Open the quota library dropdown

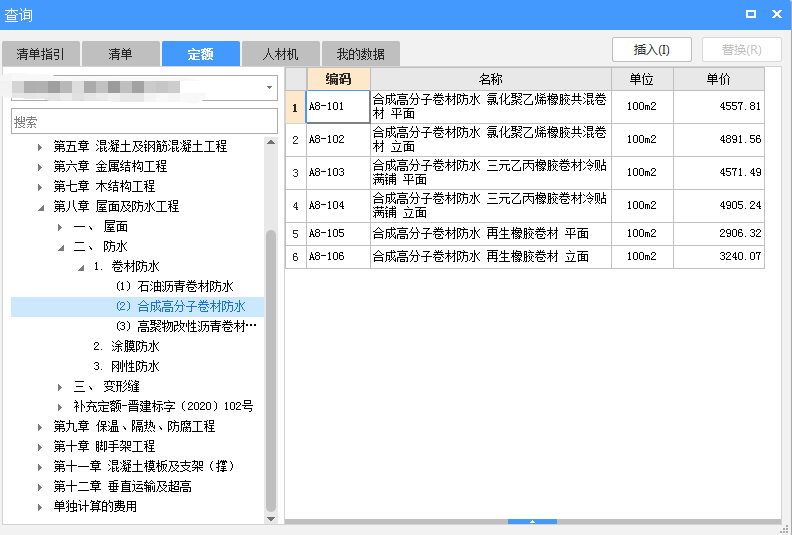point(269,87)
